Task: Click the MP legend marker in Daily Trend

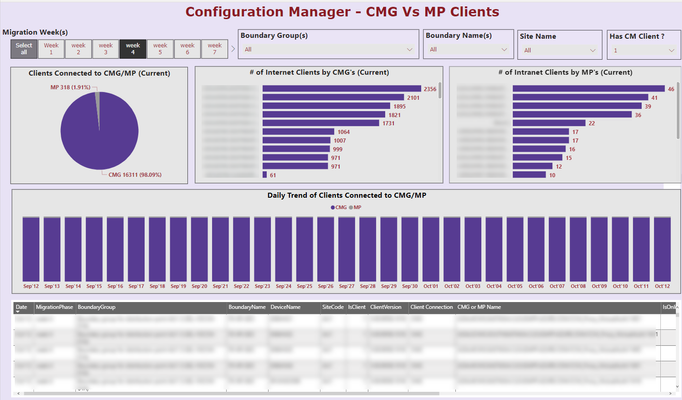Action: point(351,207)
